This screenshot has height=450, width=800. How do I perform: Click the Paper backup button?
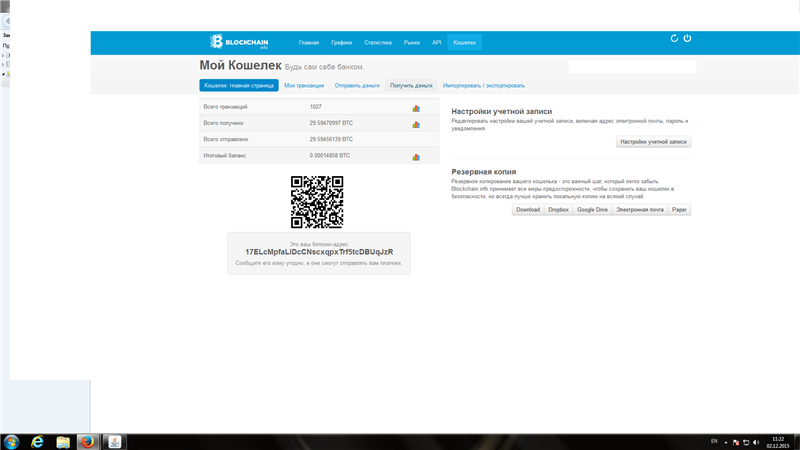679,210
